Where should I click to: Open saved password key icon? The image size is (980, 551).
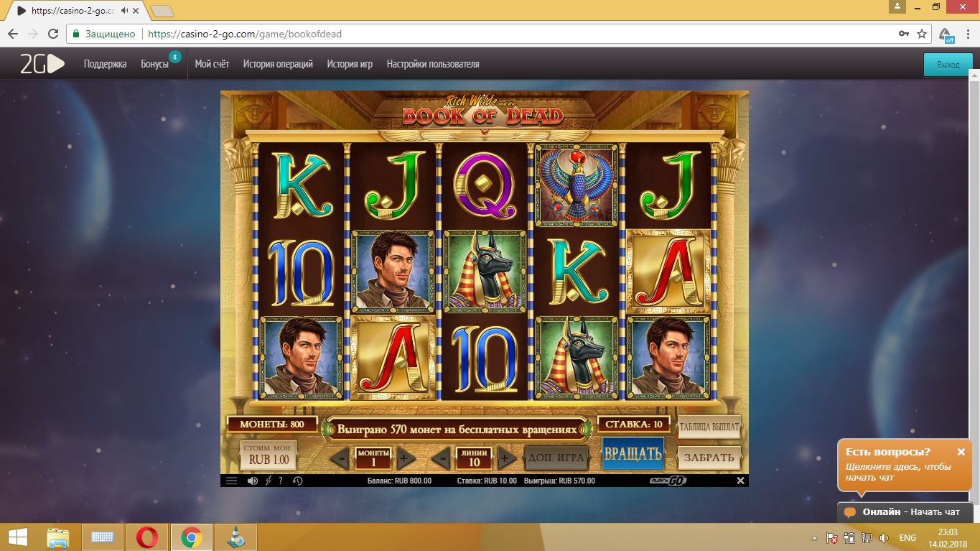[x=904, y=34]
